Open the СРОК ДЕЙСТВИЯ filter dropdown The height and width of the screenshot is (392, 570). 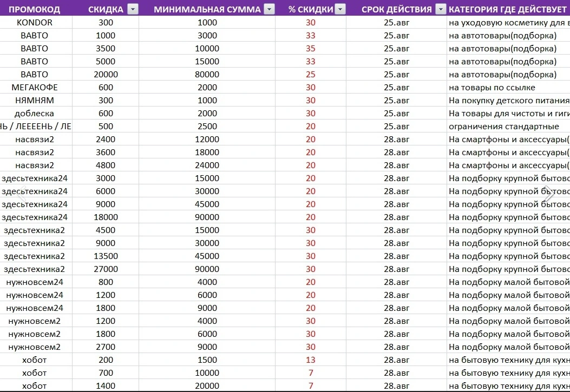pos(441,9)
